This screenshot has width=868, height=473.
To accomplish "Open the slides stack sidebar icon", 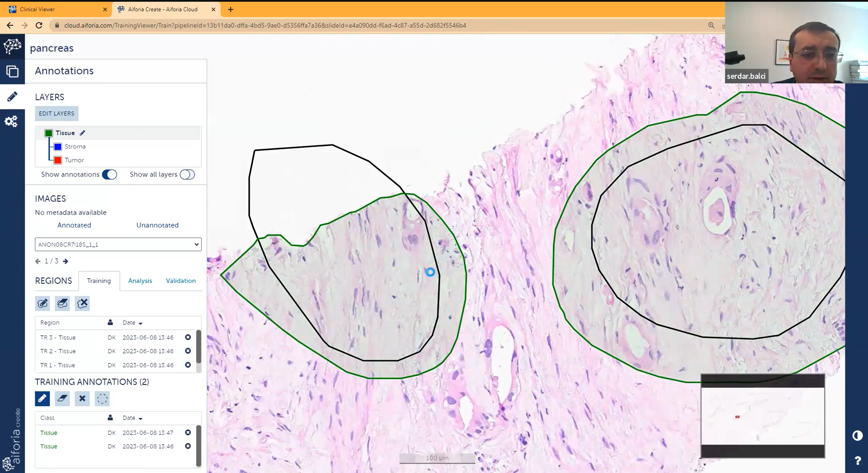I will tap(12, 72).
